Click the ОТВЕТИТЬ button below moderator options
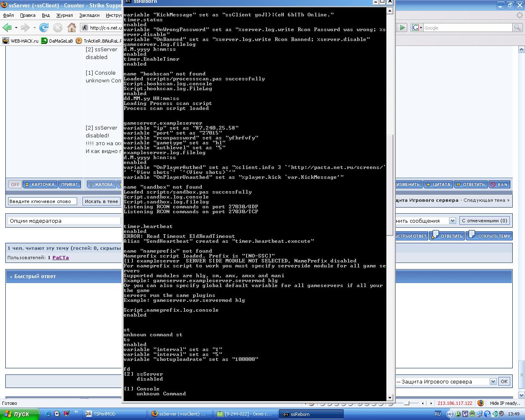This screenshot has height=420, width=525. (447, 235)
